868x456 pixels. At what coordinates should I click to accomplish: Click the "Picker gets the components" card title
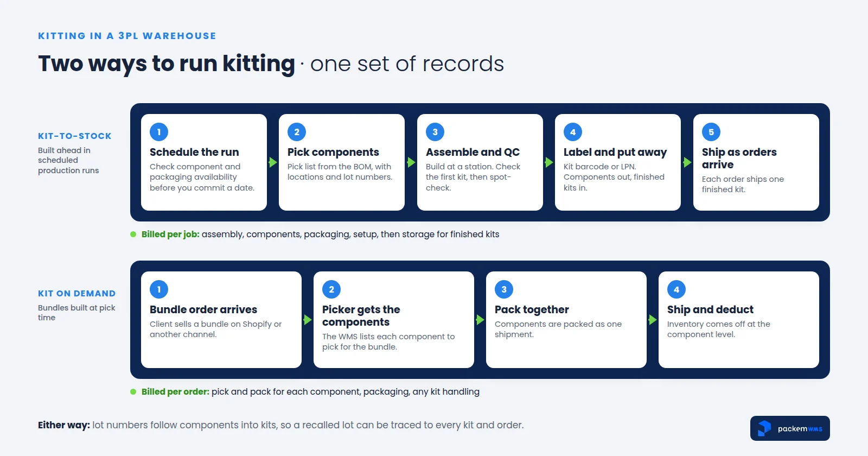361,315
